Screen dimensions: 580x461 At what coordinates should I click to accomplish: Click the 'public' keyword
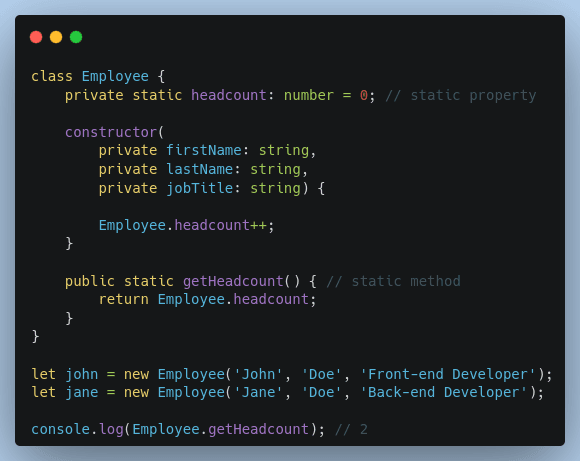(x=90, y=281)
